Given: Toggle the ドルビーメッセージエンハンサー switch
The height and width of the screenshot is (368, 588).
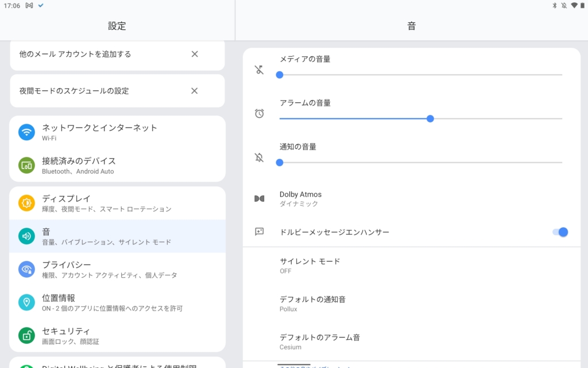Looking at the screenshot, I should [x=559, y=232].
